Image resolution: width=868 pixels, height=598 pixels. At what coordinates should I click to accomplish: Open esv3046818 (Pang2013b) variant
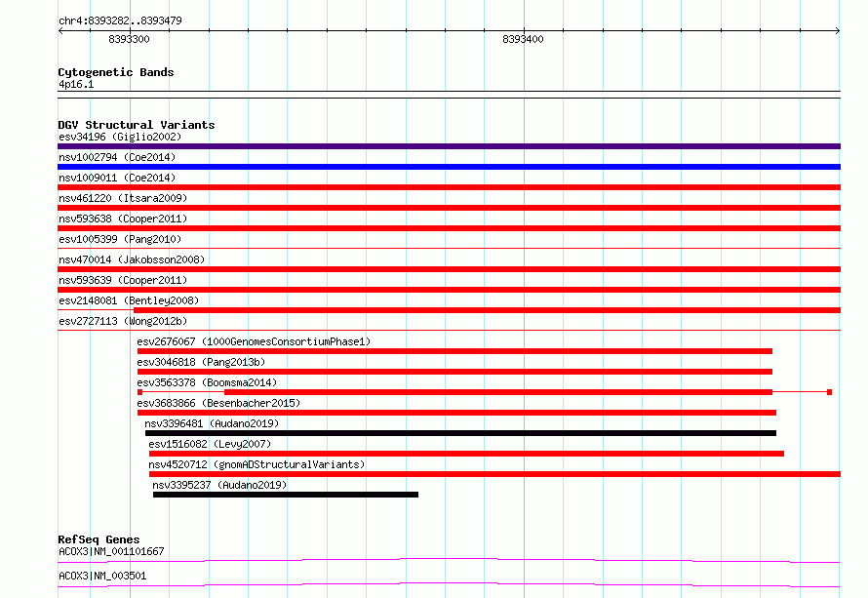click(x=201, y=362)
